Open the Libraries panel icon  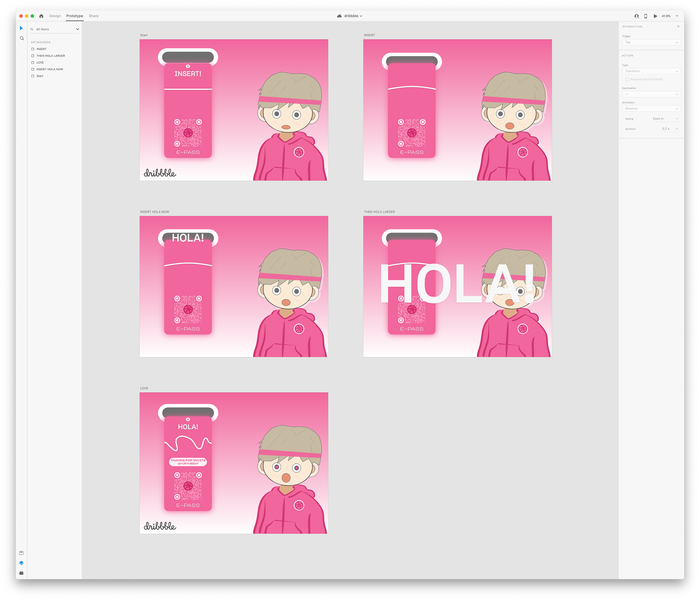pos(22,553)
